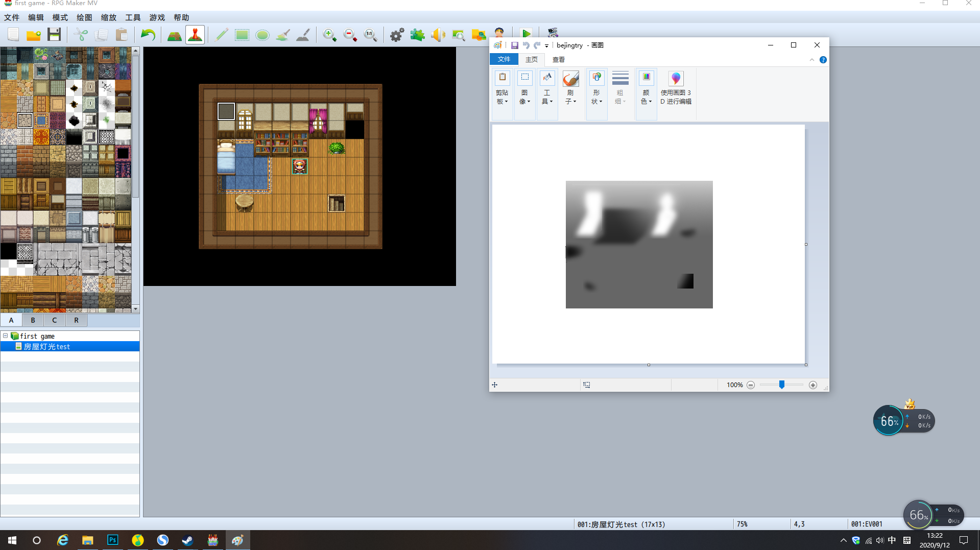Collapse the first game tree node
Image resolution: width=980 pixels, height=550 pixels.
tap(6, 336)
